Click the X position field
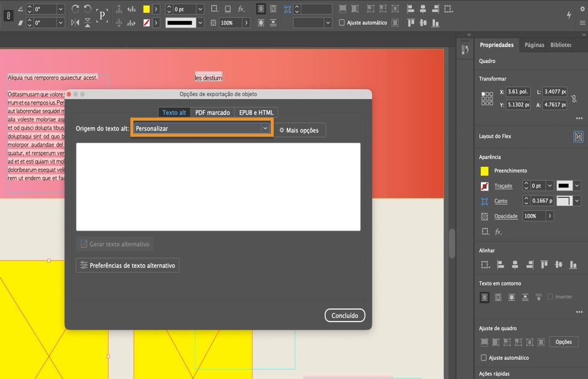Screen dimensions: 588x379 [x=518, y=92]
